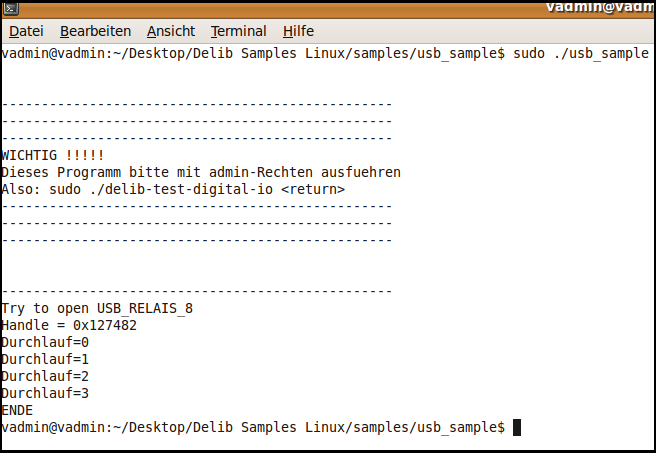
Task: Click the 'Durchlauf=0' output line
Action: point(45,342)
